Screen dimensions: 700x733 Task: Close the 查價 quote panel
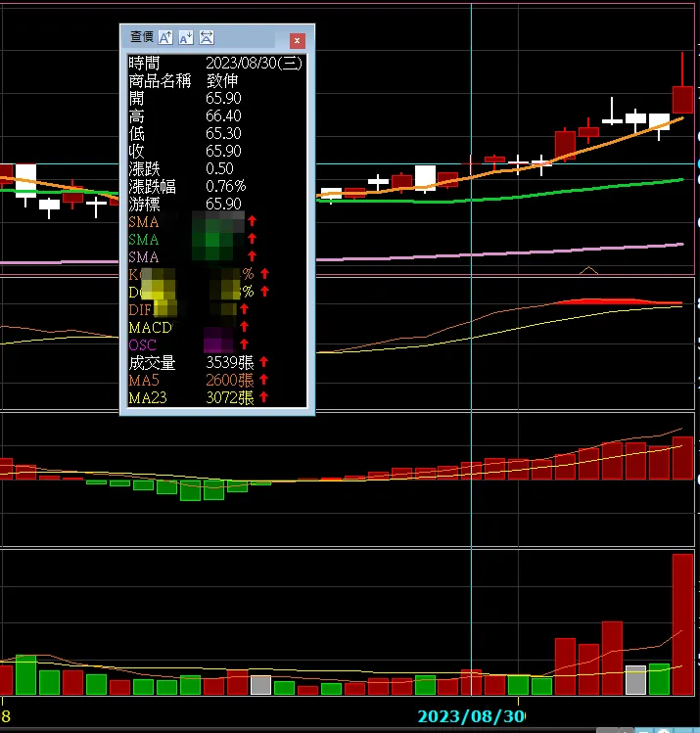[297, 41]
